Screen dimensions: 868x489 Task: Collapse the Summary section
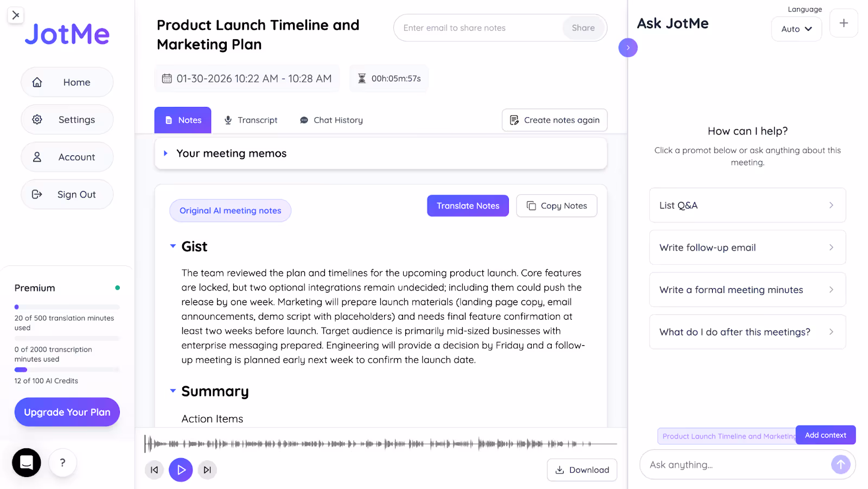(173, 391)
